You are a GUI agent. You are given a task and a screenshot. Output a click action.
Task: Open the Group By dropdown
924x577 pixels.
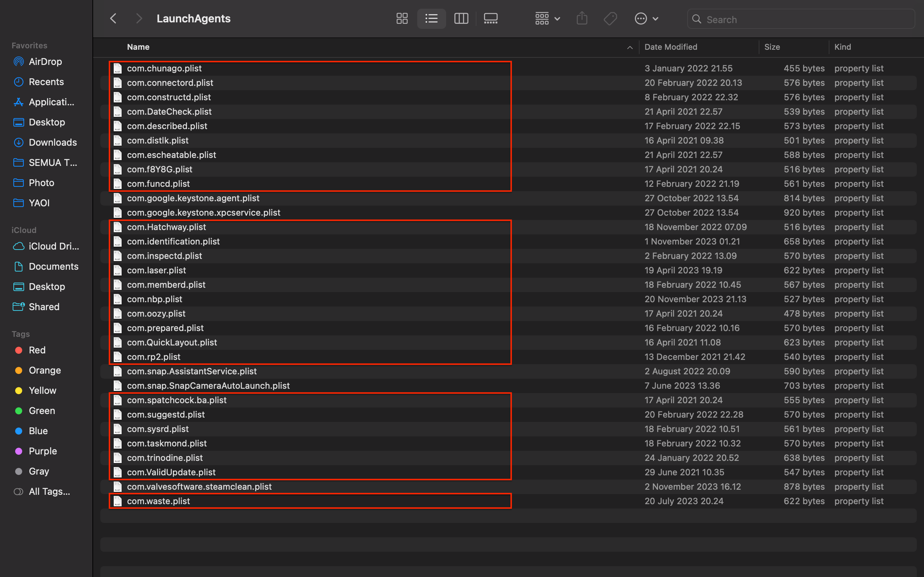[547, 19]
